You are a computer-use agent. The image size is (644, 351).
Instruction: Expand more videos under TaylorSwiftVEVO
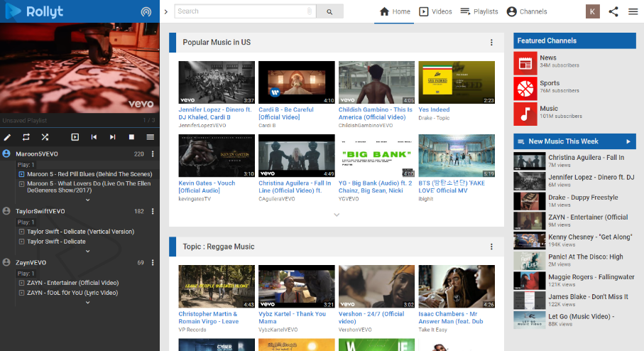88,251
